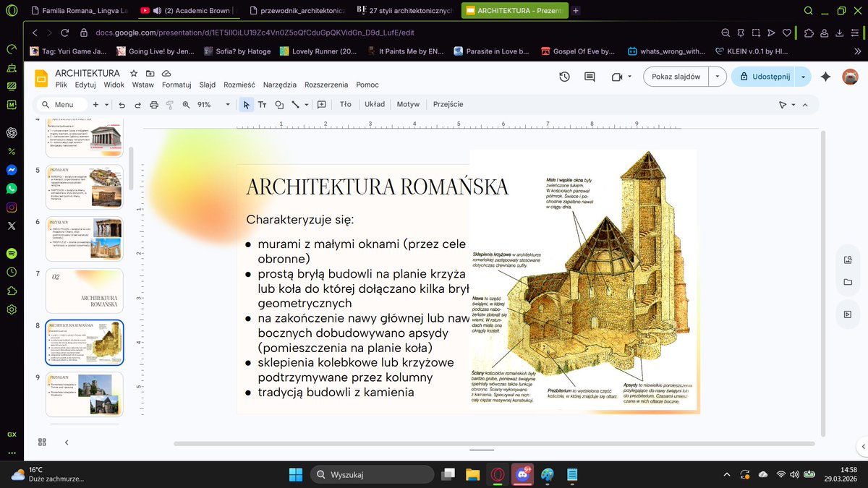
Task: Open Messenger in Opera sidebar
Action: [12, 171]
